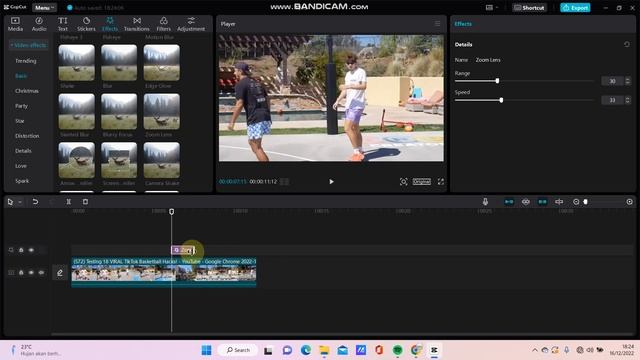
Task: Open Spotify from the taskbar
Action: [x=398, y=350]
